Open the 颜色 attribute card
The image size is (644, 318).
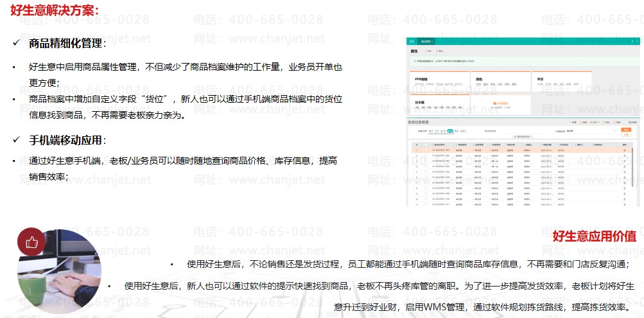(501, 82)
